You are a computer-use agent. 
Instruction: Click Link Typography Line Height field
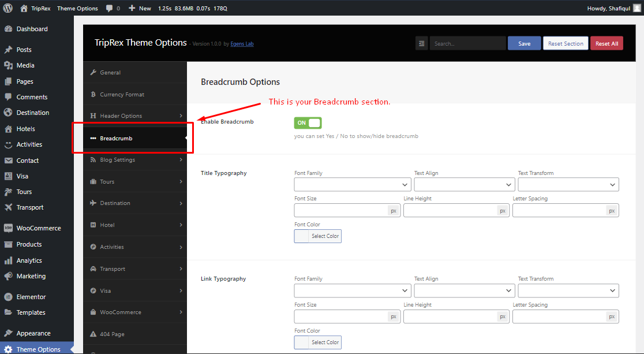point(456,316)
